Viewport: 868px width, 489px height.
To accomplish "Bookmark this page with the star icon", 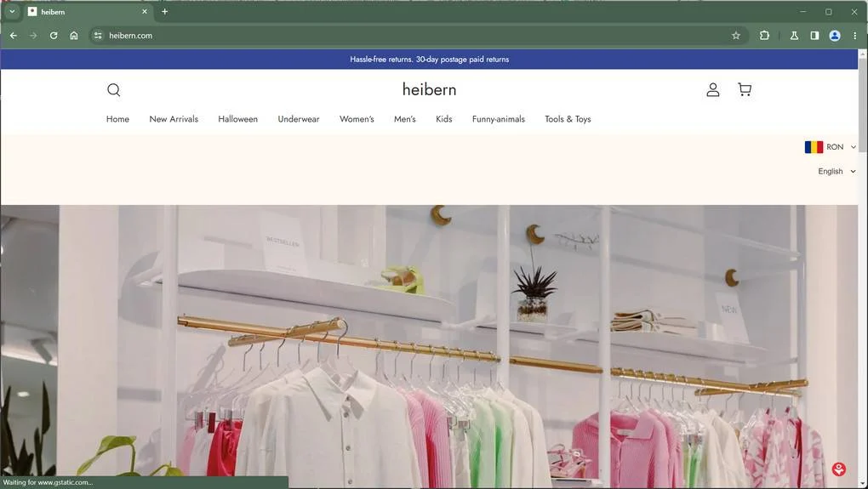I will (736, 36).
